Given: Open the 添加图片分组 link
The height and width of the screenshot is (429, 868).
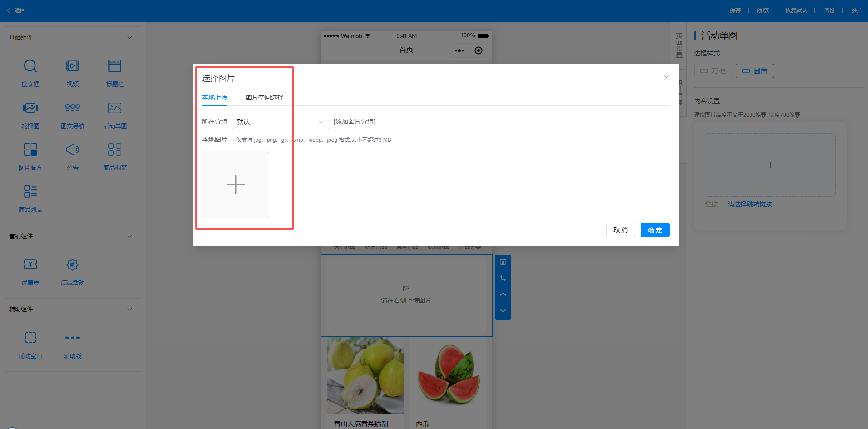Looking at the screenshot, I should pos(355,122).
